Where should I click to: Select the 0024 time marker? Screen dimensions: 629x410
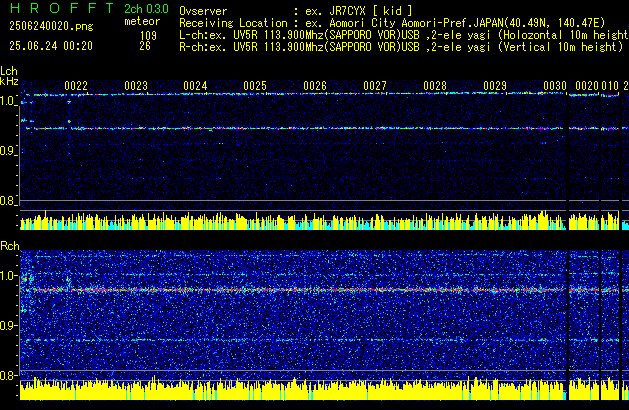tap(195, 86)
